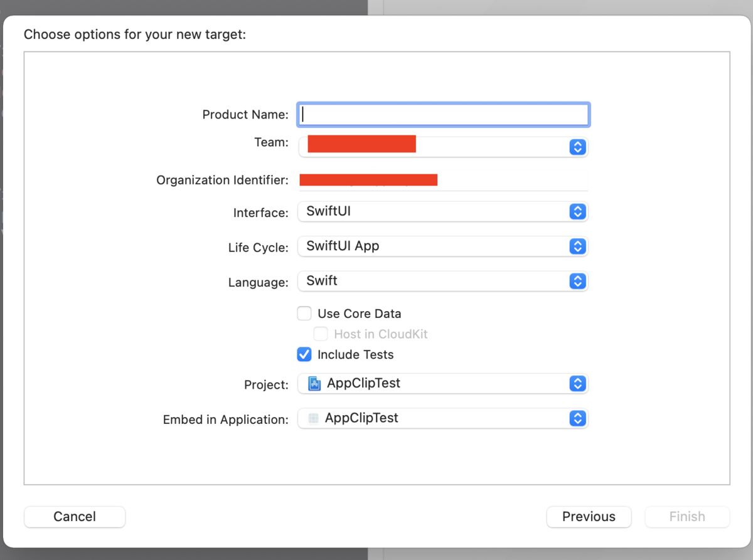The width and height of the screenshot is (753, 560).
Task: Click the Interface popup chevron arrows
Action: [x=577, y=211]
